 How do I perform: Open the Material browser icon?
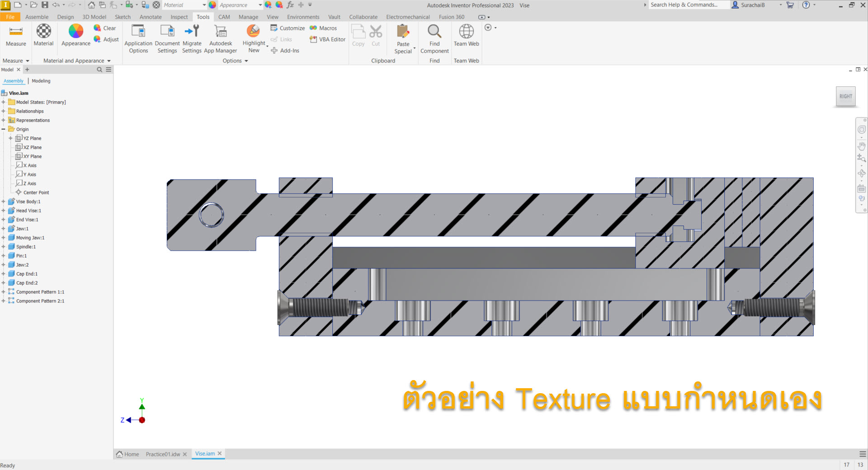(43, 32)
